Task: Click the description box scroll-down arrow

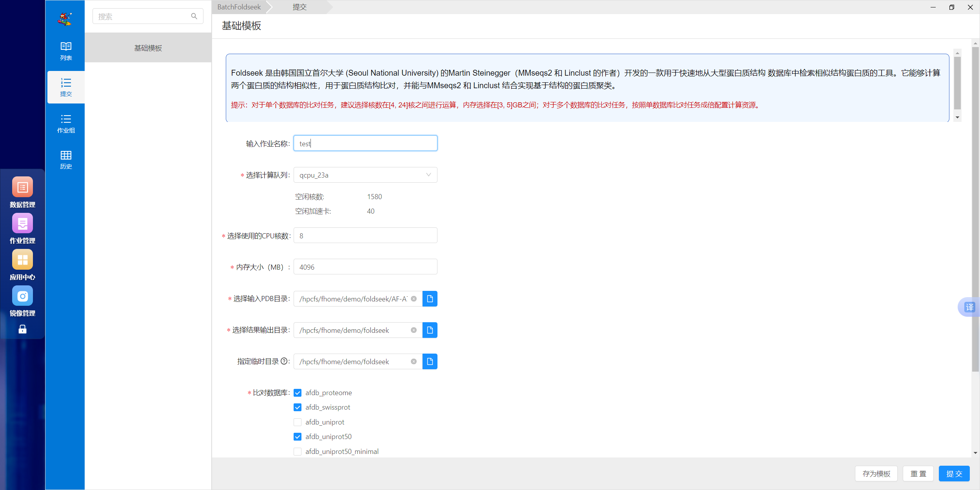Action: pos(957,117)
